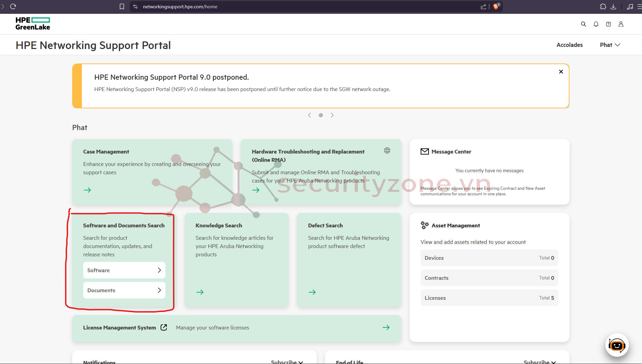Open the Accolades menu item
This screenshot has height=364, width=642.
[x=569, y=45]
